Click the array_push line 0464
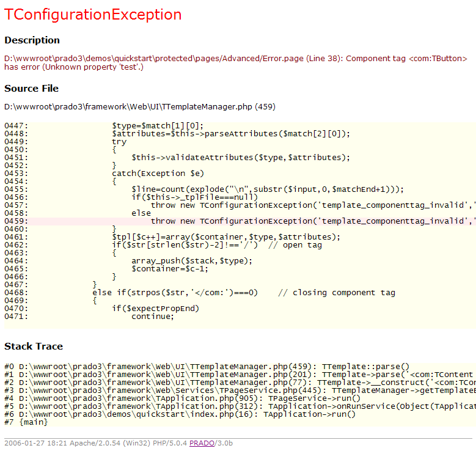Image resolution: width=476 pixels, height=451 pixels. coord(189,261)
